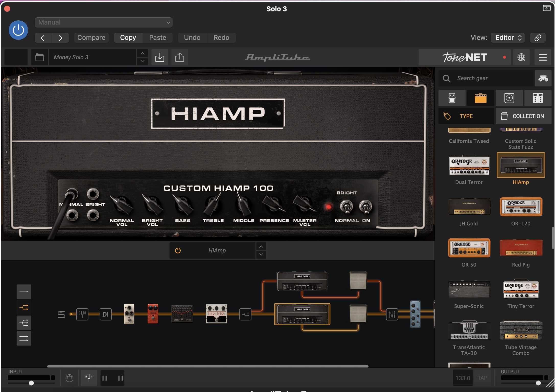Click the signal splitter block
Viewport: 555px width, 392px height.
pos(245,314)
